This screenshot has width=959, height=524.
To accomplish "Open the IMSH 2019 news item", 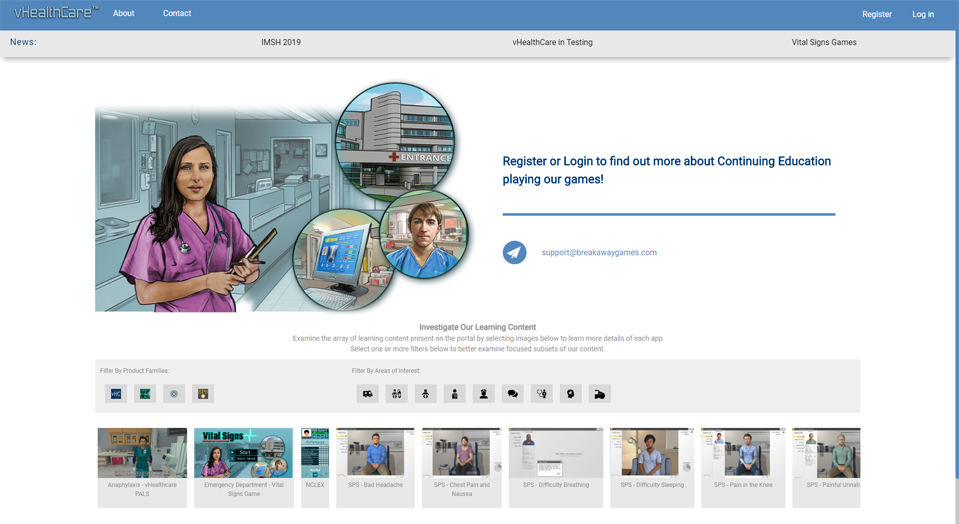I will tap(281, 42).
